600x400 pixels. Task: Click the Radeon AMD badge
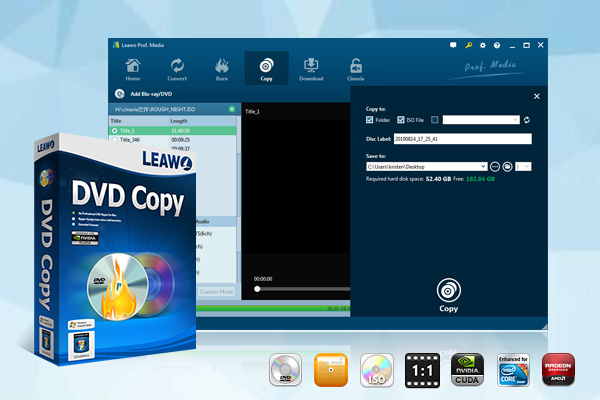(x=558, y=370)
